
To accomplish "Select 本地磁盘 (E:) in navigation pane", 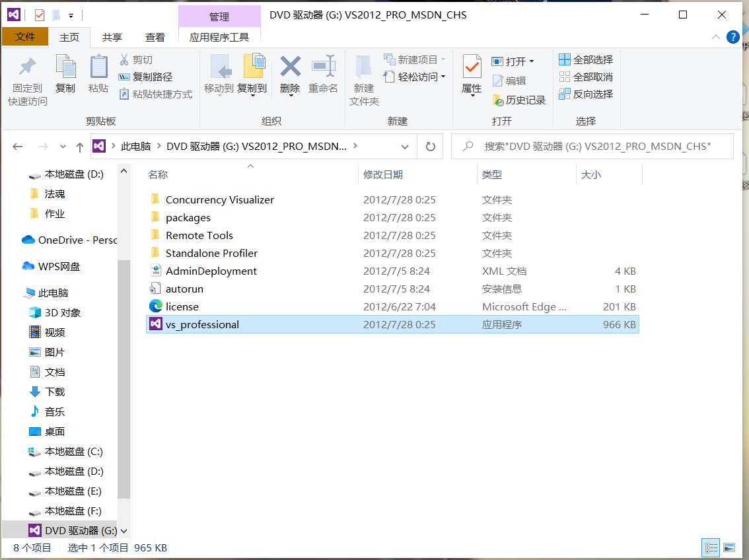I will point(65,491).
